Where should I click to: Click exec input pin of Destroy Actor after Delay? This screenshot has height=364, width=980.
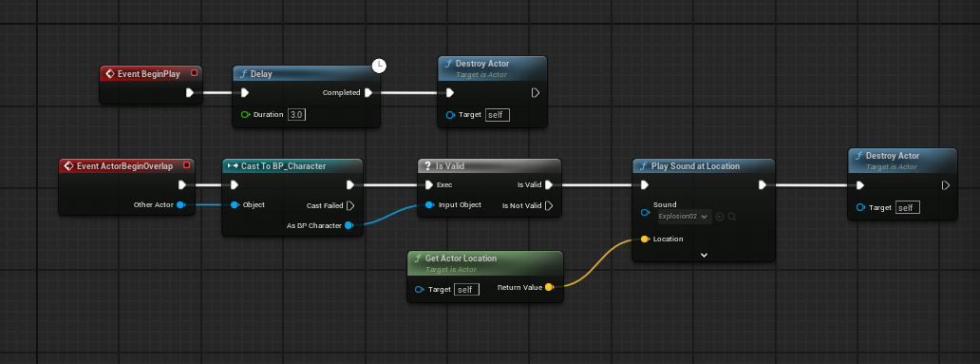(449, 92)
